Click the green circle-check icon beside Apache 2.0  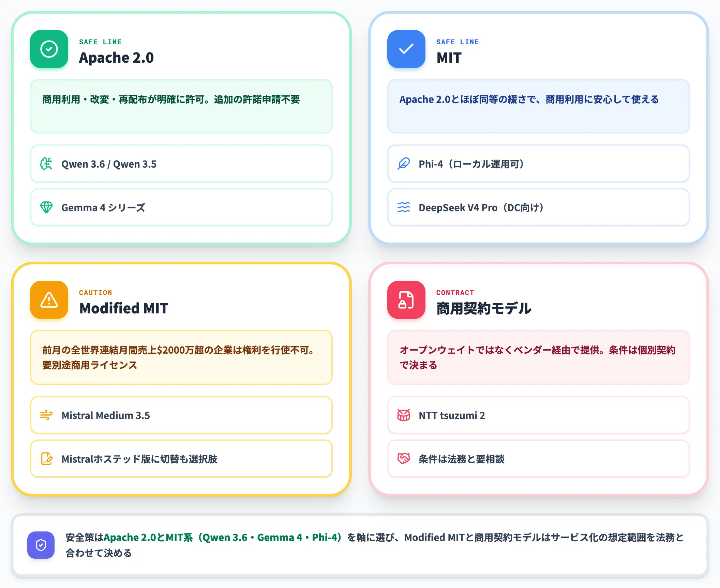coord(49,49)
